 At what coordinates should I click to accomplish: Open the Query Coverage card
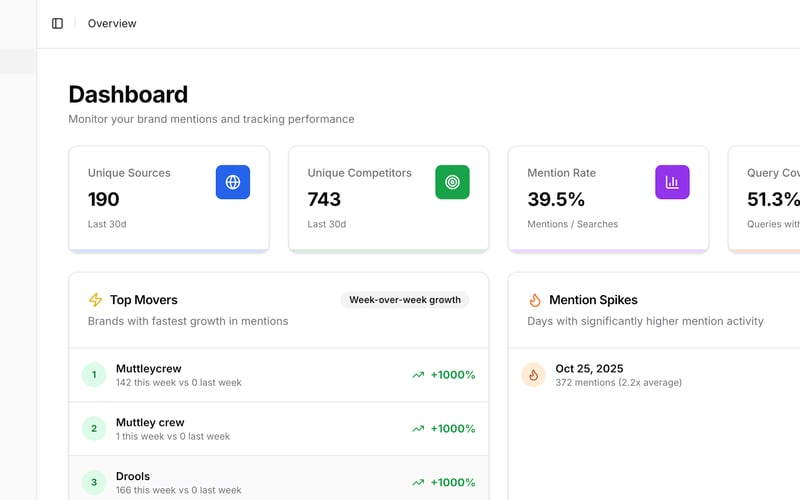(x=764, y=199)
